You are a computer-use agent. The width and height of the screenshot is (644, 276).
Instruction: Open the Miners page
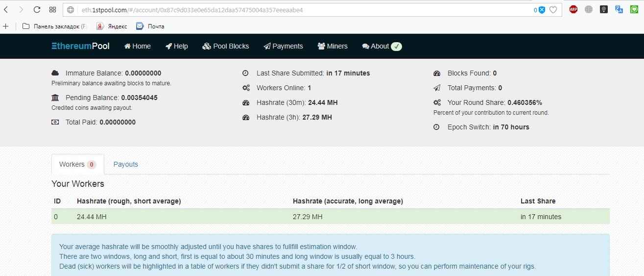coord(333,46)
